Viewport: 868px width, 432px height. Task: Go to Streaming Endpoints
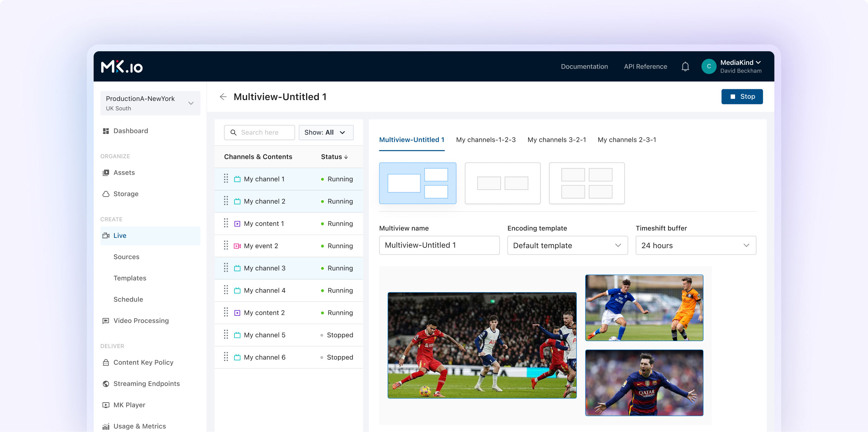(146, 383)
